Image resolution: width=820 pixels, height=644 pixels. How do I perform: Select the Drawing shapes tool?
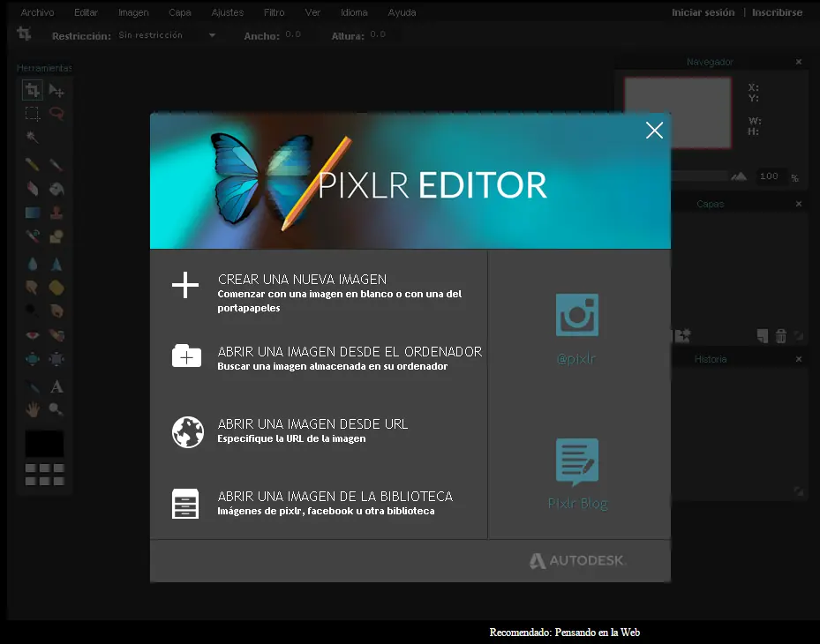coord(56,236)
